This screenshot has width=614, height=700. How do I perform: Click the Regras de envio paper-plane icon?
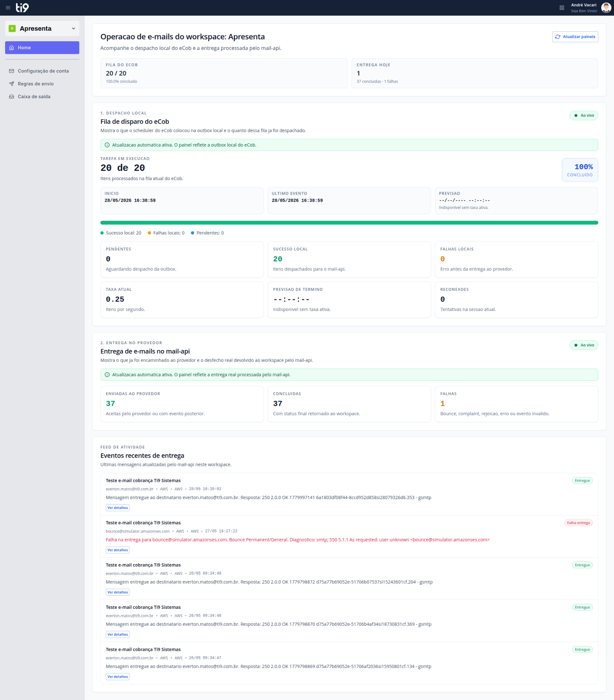[x=12, y=84]
